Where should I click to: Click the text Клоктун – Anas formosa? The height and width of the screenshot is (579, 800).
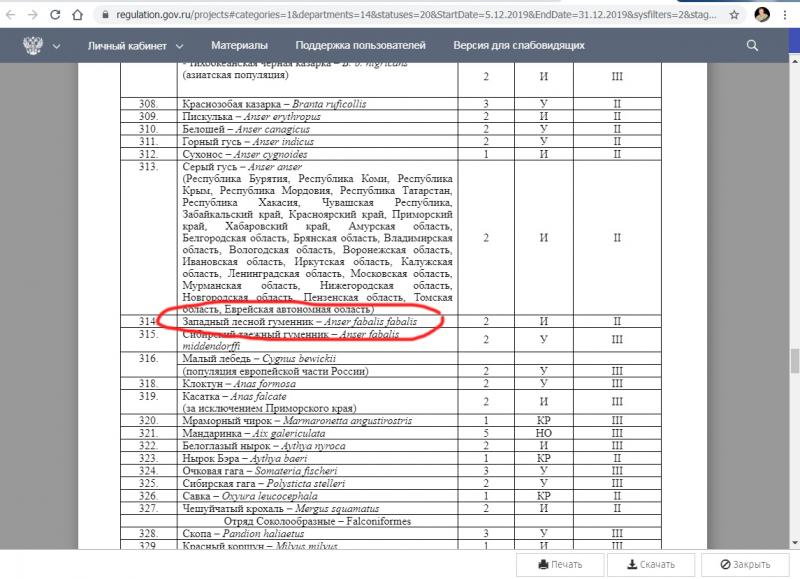(x=239, y=384)
